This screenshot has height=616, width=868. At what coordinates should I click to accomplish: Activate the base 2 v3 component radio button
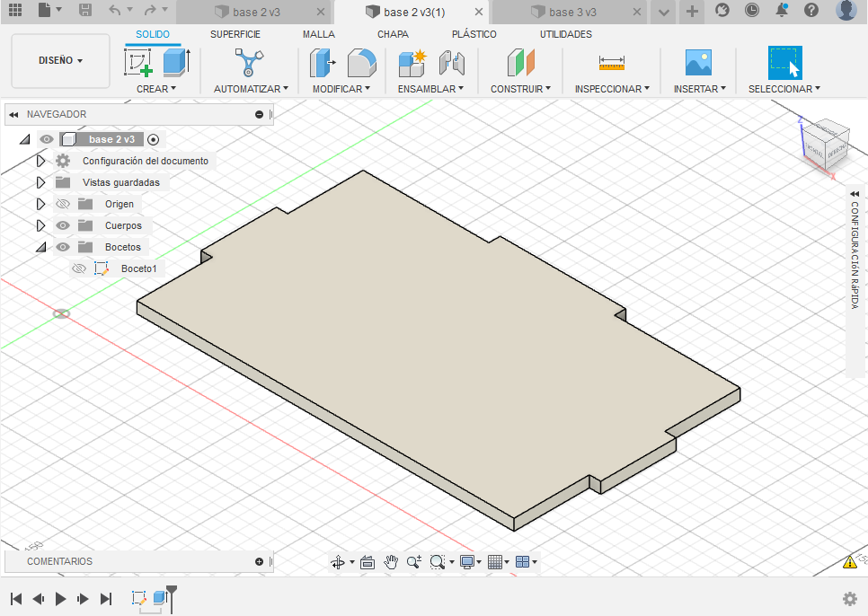click(154, 139)
